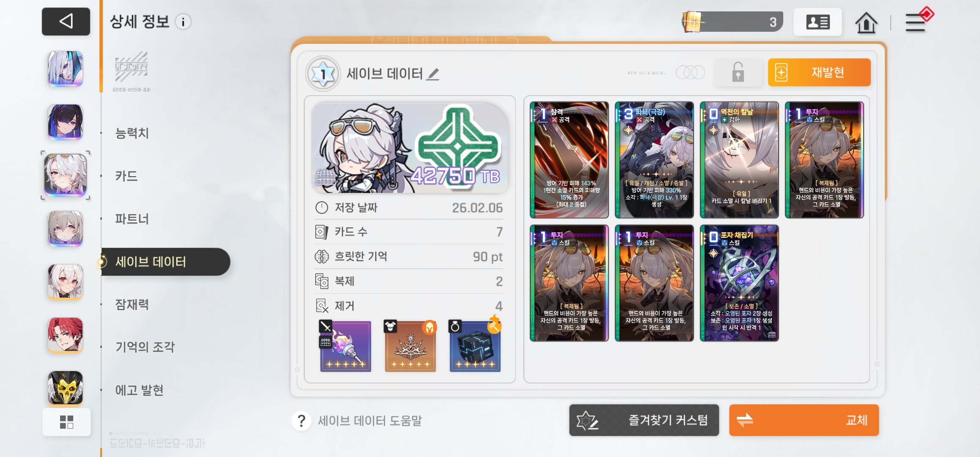Open the 포자 채집기 skill card
This screenshot has height=457, width=980.
click(739, 283)
